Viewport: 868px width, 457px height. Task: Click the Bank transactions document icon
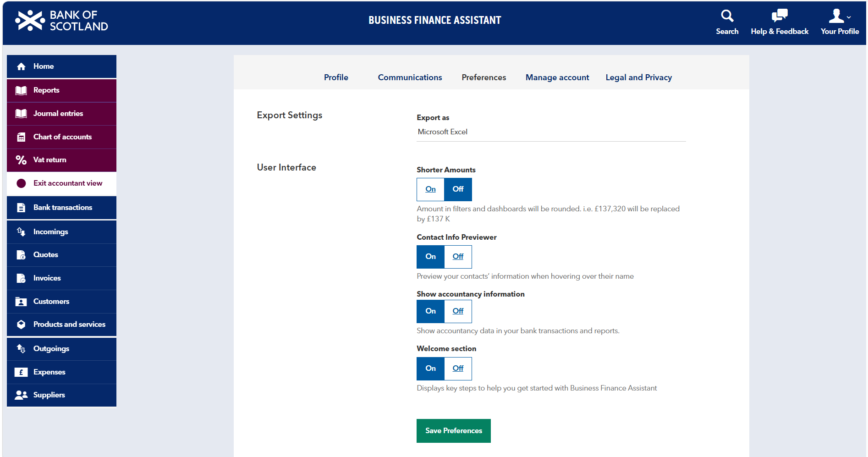[21, 208]
